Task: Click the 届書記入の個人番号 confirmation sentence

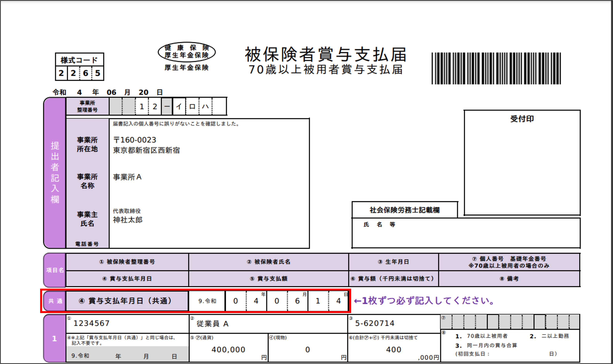Action: (176, 124)
